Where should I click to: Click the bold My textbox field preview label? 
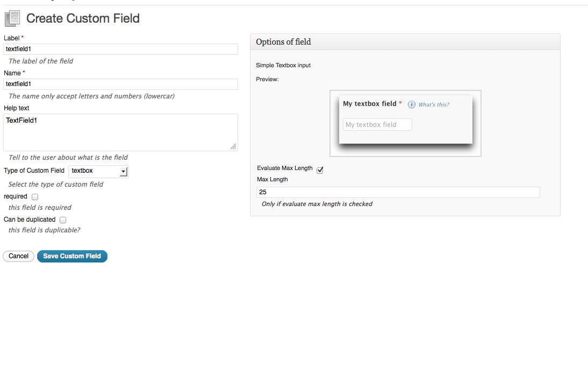[369, 104]
